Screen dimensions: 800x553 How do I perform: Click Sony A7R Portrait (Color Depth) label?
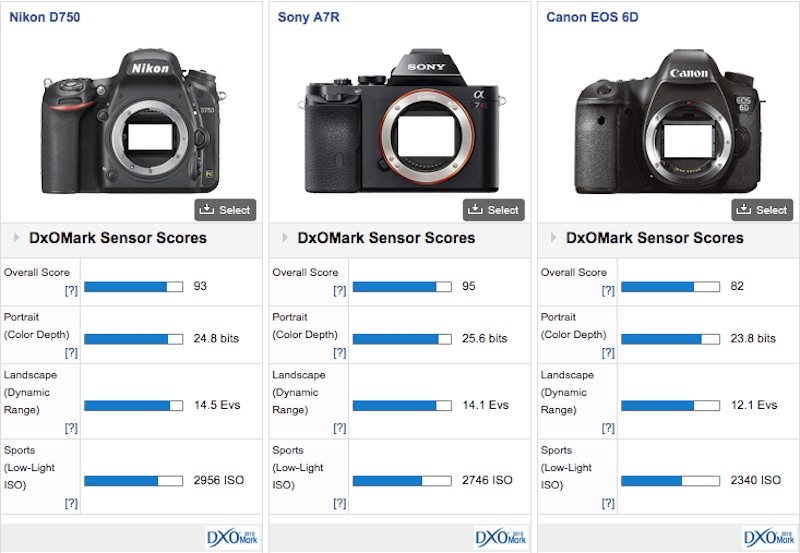click(305, 326)
